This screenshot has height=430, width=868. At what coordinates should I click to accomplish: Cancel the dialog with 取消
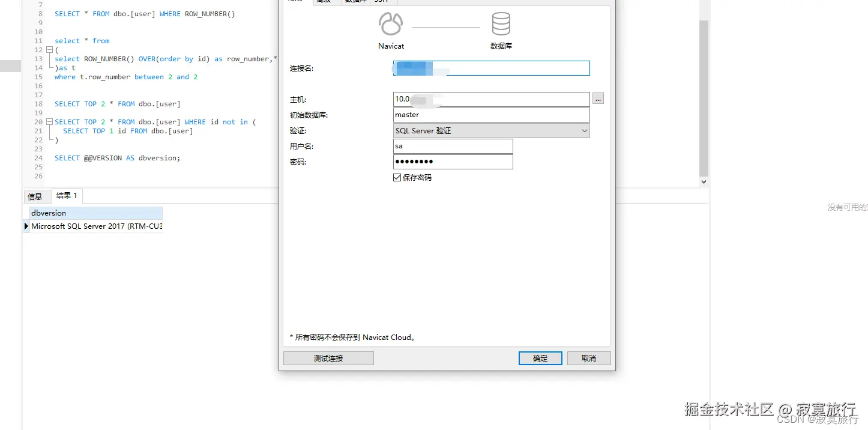(x=589, y=359)
